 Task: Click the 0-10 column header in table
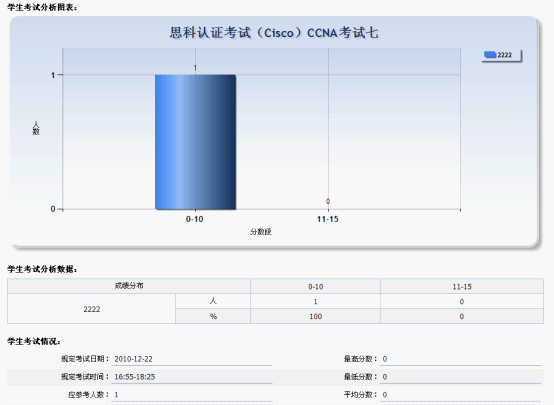316,286
